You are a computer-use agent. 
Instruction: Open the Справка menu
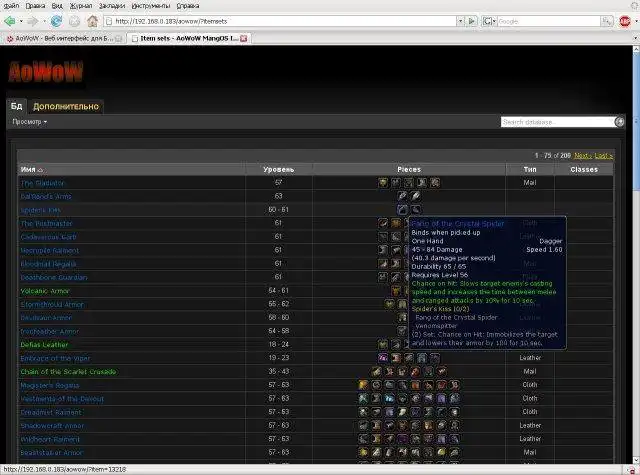188,6
